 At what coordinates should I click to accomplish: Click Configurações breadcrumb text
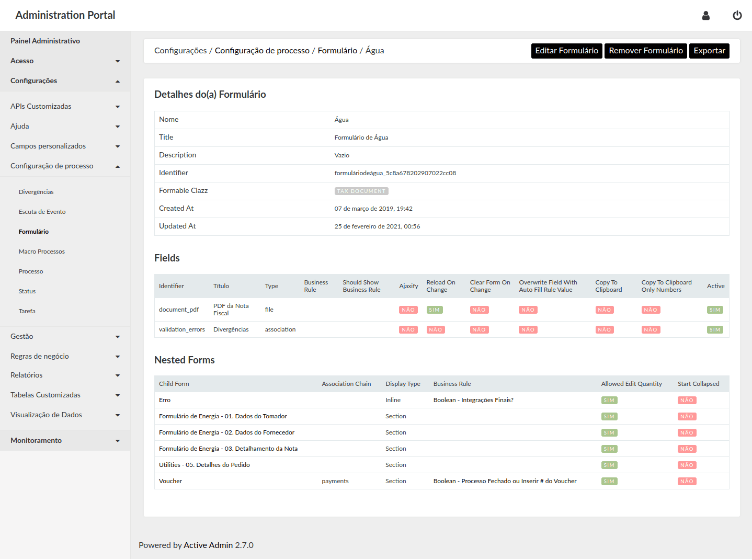point(180,51)
